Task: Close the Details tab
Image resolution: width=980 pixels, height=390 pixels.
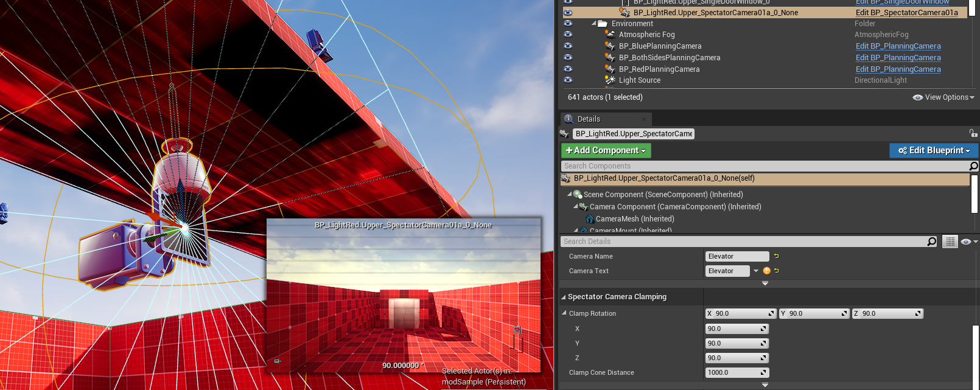Action: 643,119
